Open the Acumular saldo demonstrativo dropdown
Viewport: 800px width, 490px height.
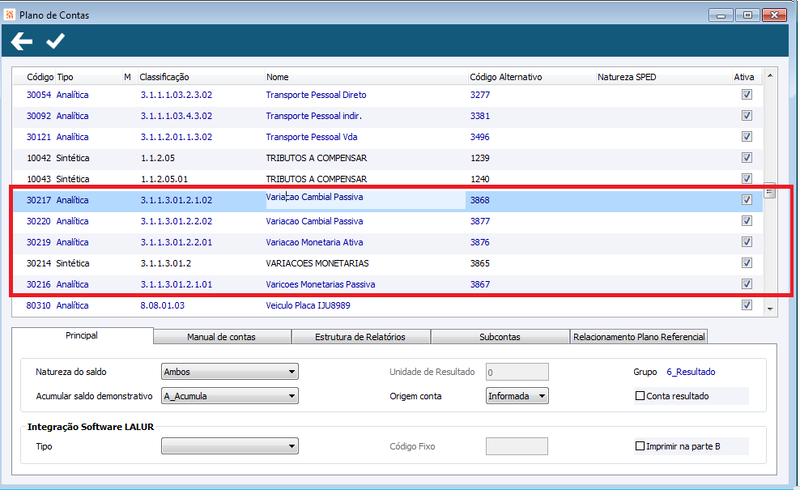pos(230,396)
